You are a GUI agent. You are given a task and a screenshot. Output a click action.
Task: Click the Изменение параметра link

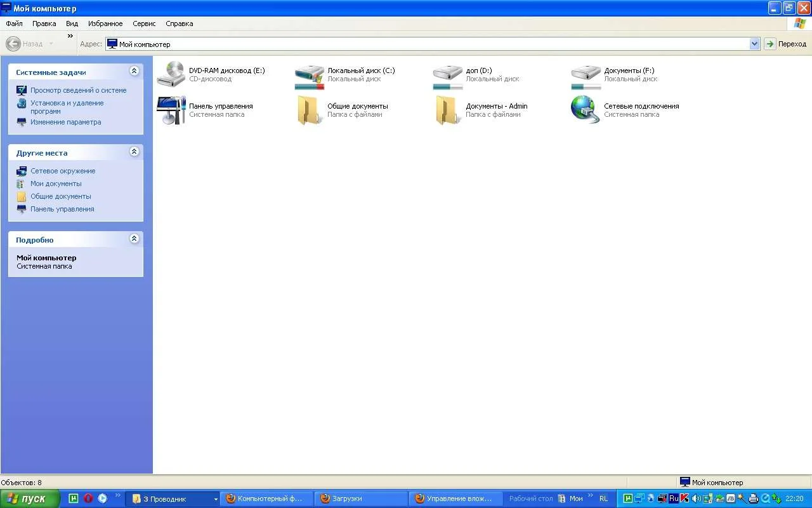[66, 122]
